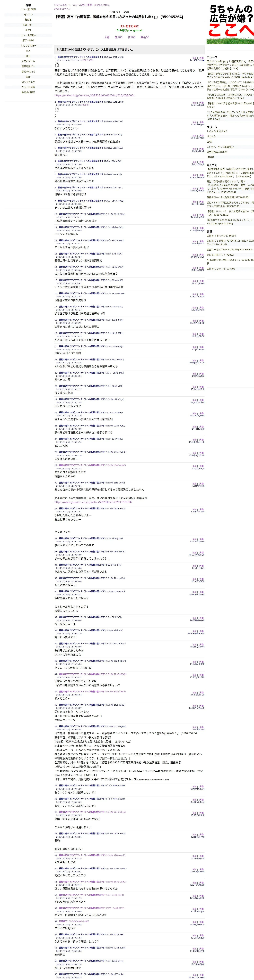This screenshot has height=980, width=254.
Task: Open 競艇 board in sidebar
Action: click(x=28, y=77)
